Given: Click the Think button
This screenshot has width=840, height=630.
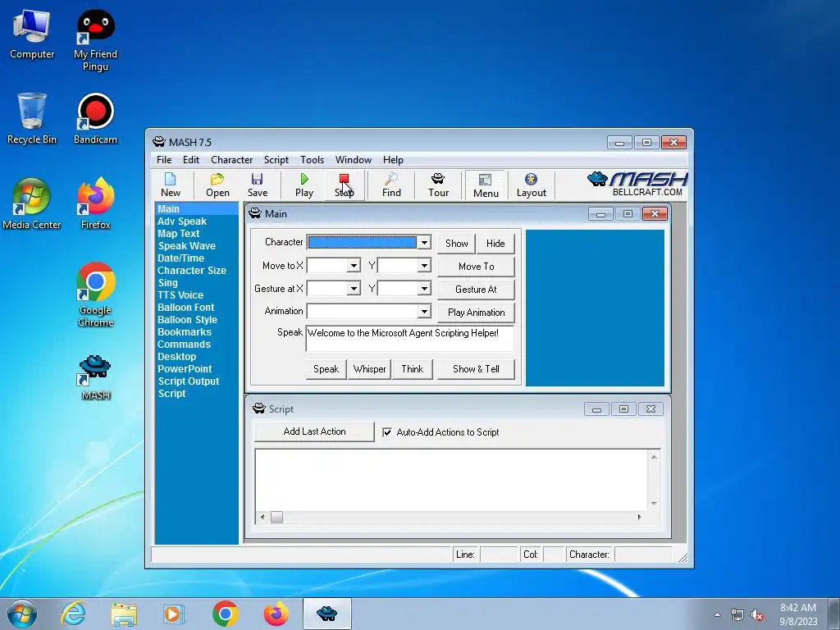Looking at the screenshot, I should click(413, 369).
